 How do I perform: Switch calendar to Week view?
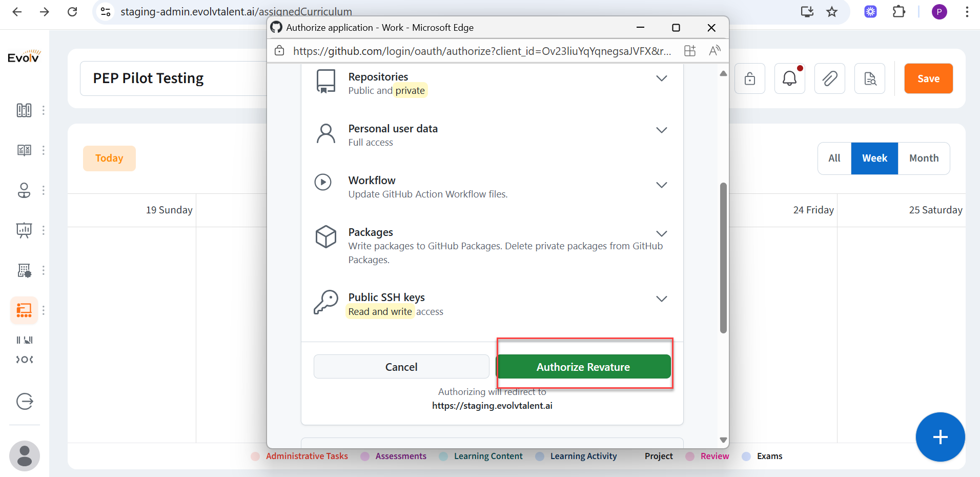coord(874,158)
